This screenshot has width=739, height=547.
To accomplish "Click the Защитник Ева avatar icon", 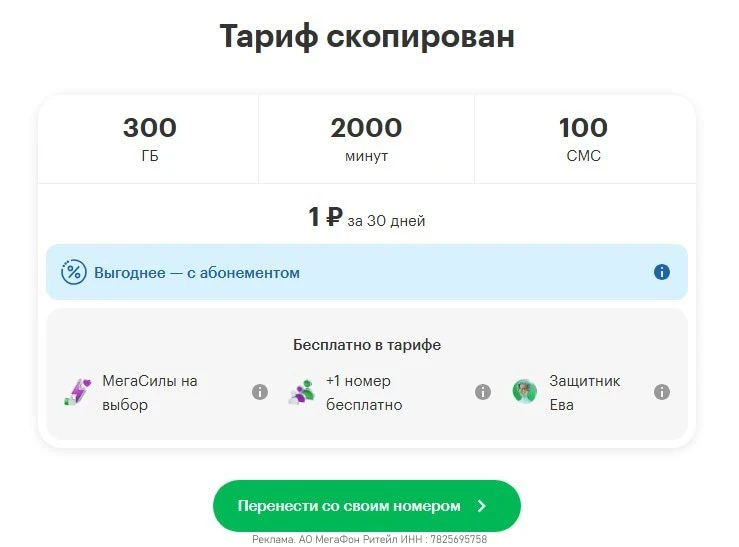I will point(525,392).
